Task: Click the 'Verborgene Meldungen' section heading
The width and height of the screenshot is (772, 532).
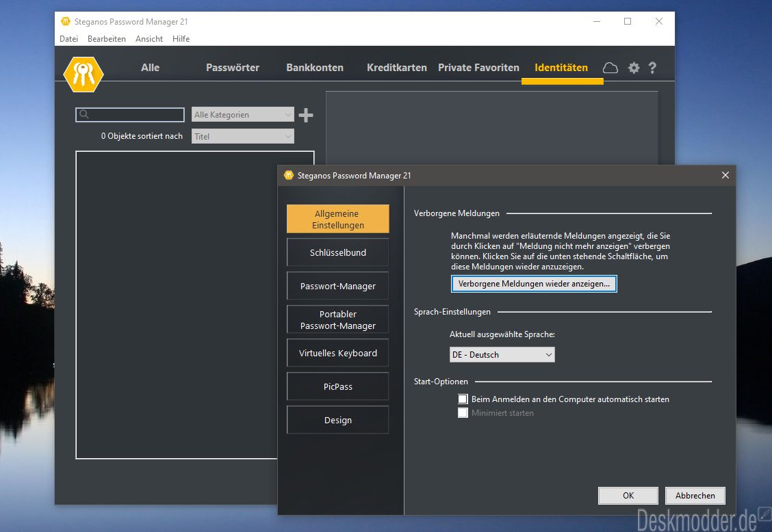Action: (456, 213)
